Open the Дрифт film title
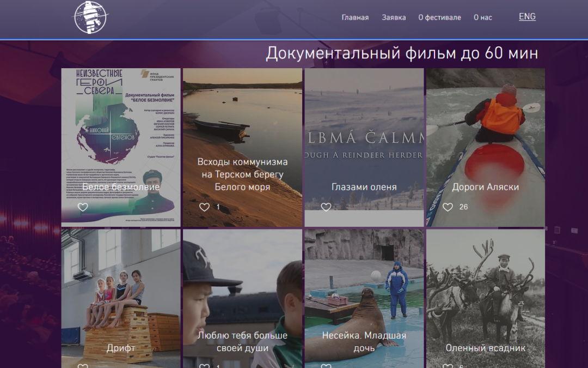The width and height of the screenshot is (588, 368). 121,348
